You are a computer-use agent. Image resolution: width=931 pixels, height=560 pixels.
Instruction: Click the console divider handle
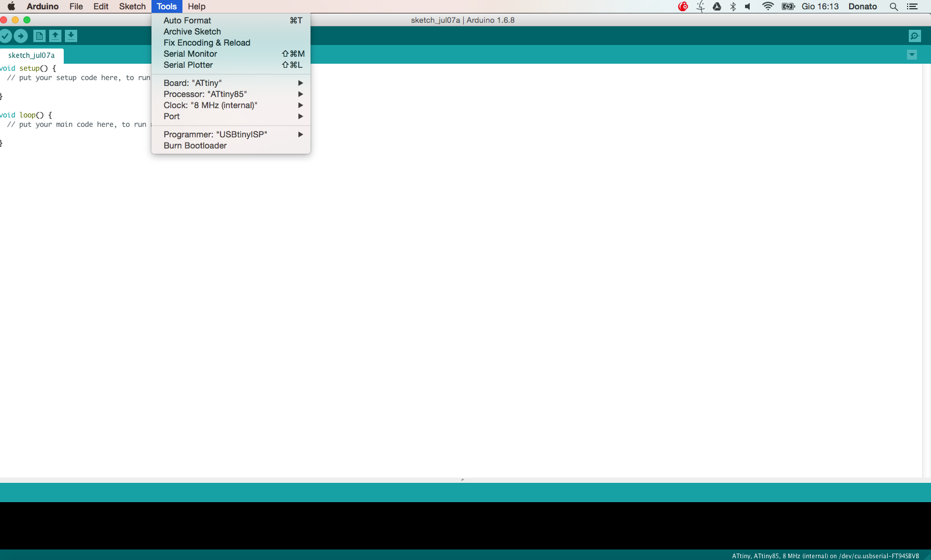point(463,480)
